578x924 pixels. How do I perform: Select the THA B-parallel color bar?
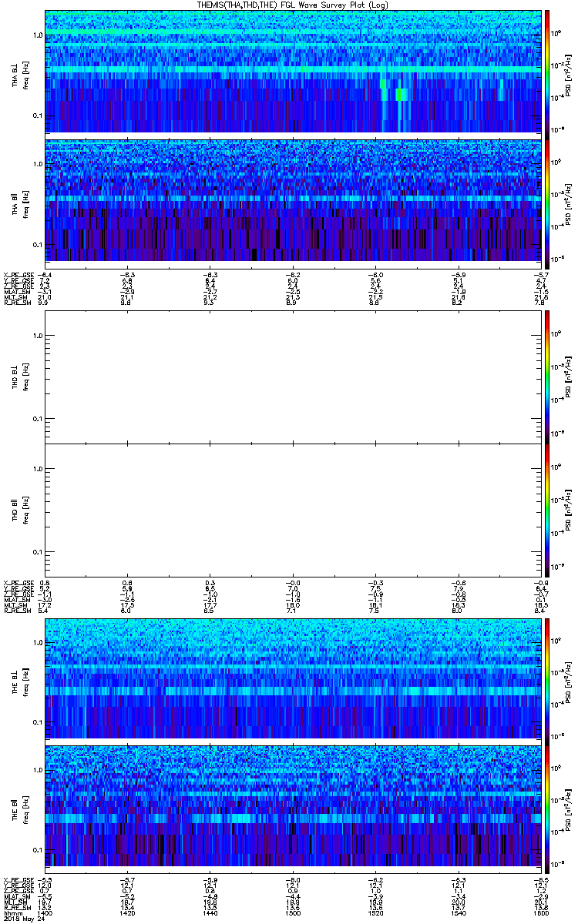(547, 200)
